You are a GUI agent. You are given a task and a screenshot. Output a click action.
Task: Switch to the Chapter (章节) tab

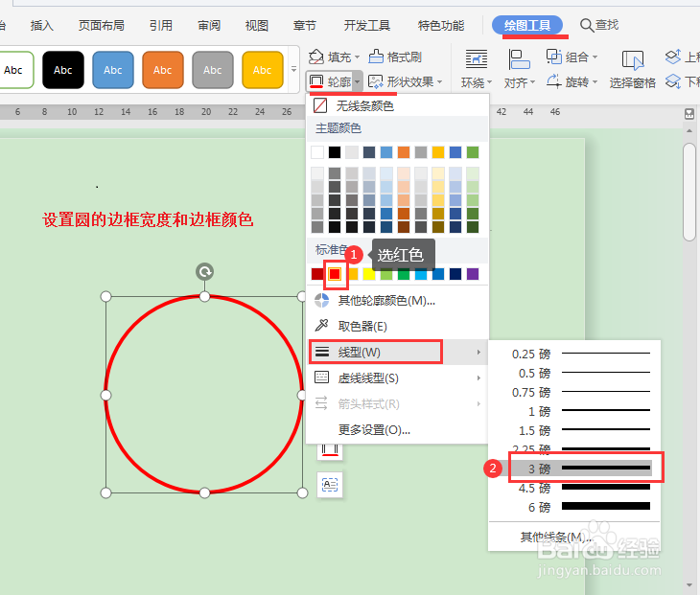point(305,26)
